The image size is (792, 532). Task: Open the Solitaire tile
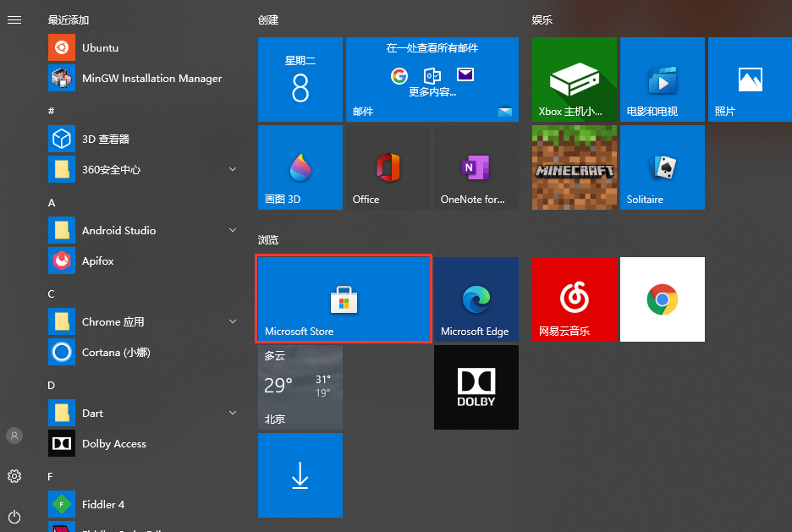[662, 167]
